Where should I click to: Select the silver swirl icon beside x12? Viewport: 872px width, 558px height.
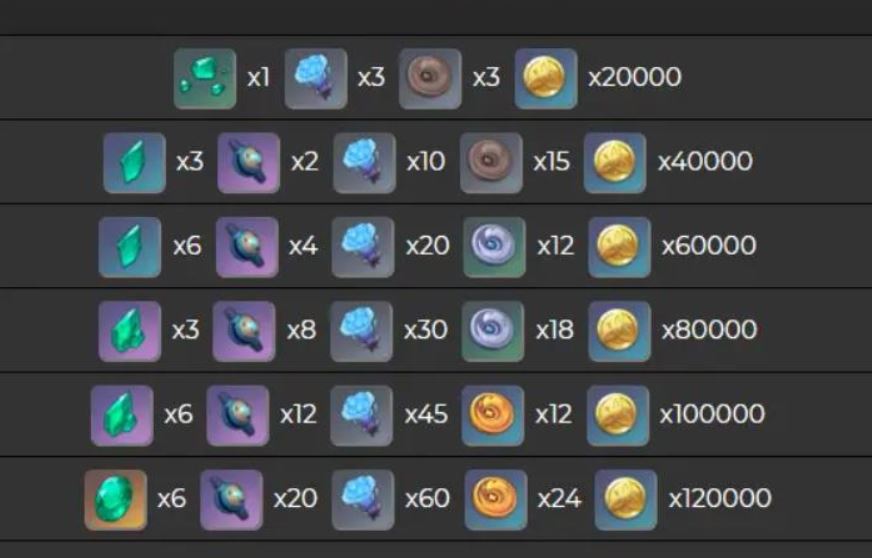494,247
